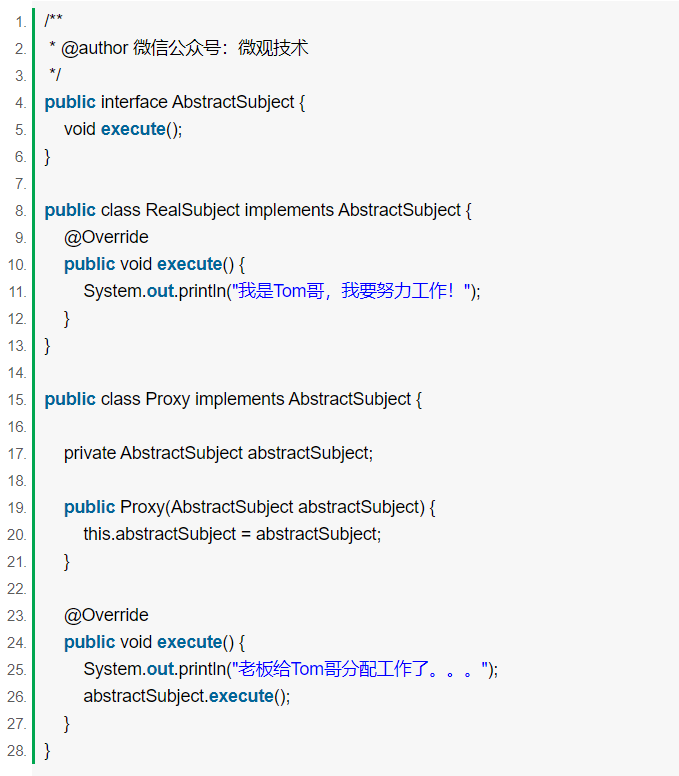Click line number 15 in the gutter
This screenshot has width=679, height=776.
(x=17, y=400)
